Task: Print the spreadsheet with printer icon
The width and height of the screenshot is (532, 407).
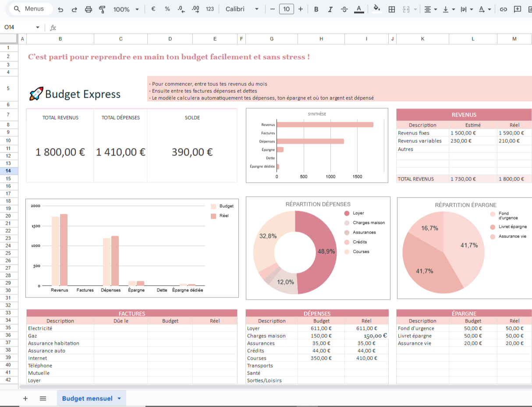Action: pos(89,9)
